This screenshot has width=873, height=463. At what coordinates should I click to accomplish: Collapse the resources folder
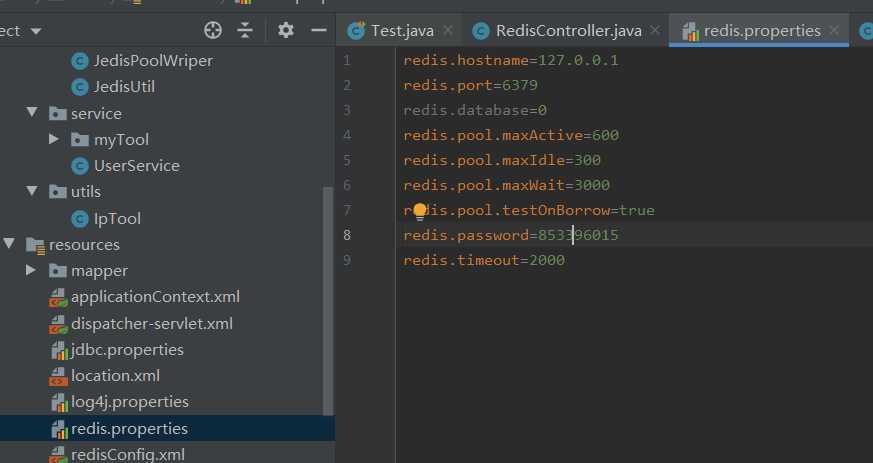tap(10, 245)
